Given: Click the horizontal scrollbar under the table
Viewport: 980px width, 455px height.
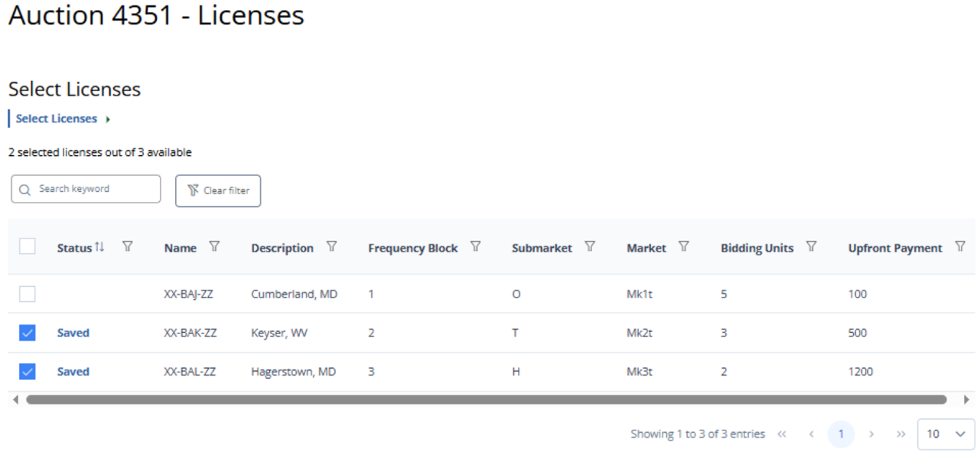Looking at the screenshot, I should [486, 399].
